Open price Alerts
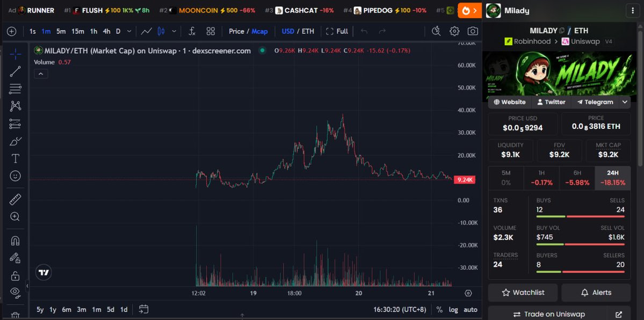 [x=596, y=293]
